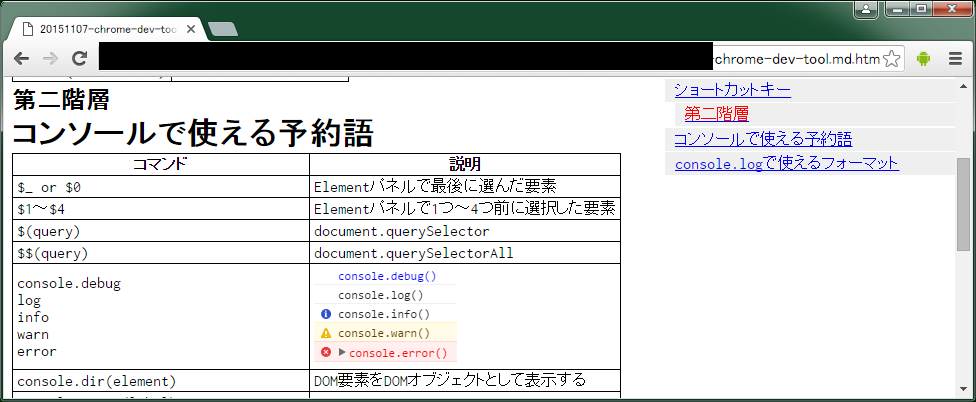The height and width of the screenshot is (402, 976).
Task: Open the Chrome hamburger menu
Action: pyautogui.click(x=955, y=59)
